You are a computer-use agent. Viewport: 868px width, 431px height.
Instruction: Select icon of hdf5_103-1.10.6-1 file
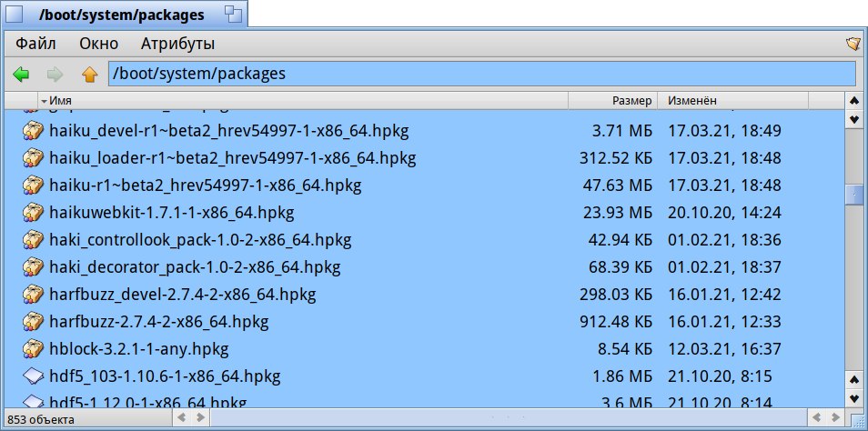[33, 376]
